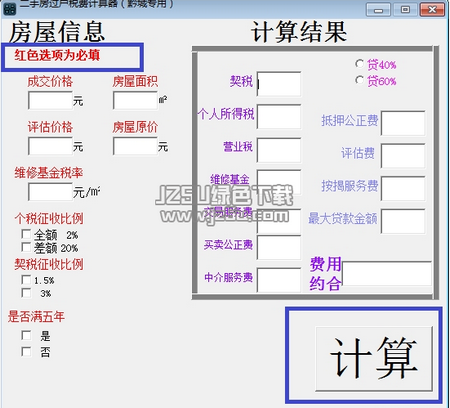Click the 房屋信息 heading

point(57,32)
